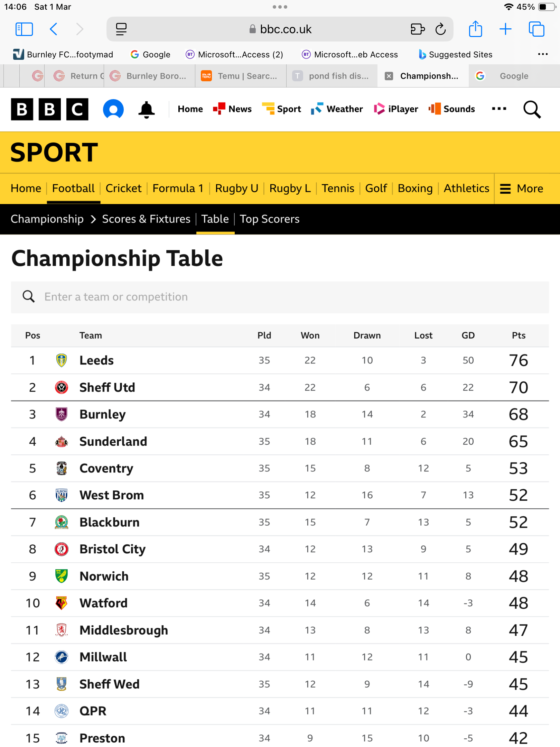Viewport: 560px width, 747px height.
Task: Close the Championship browser tab
Action: pos(389,76)
